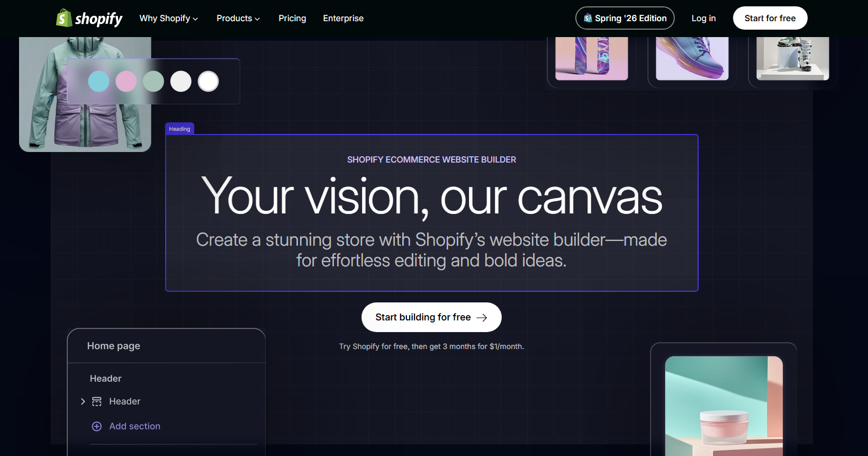Screen dimensions: 868x456
Task: Select the sage green color swatch
Action: pos(153,81)
